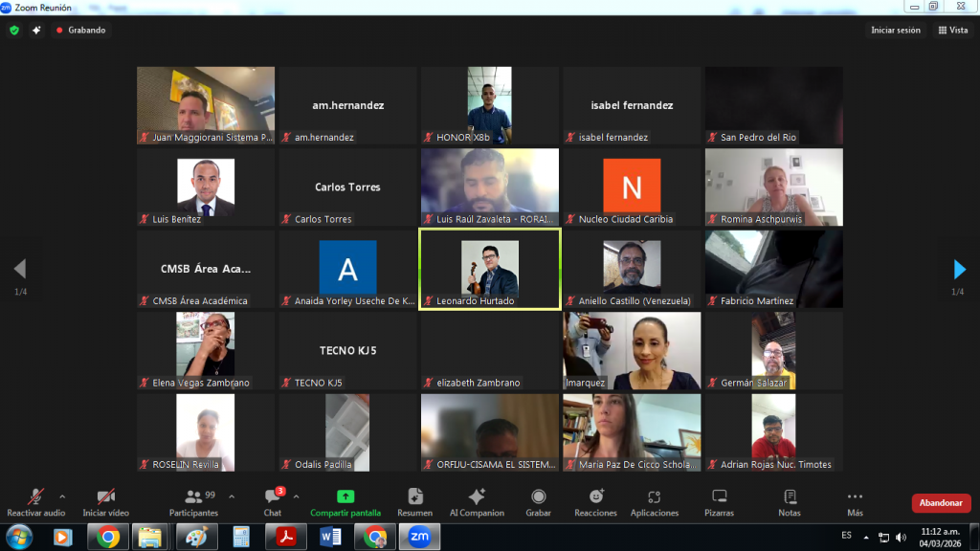Open the Aplicaciones apps panel
Viewport: 980px width, 551px height.
pyautogui.click(x=655, y=502)
